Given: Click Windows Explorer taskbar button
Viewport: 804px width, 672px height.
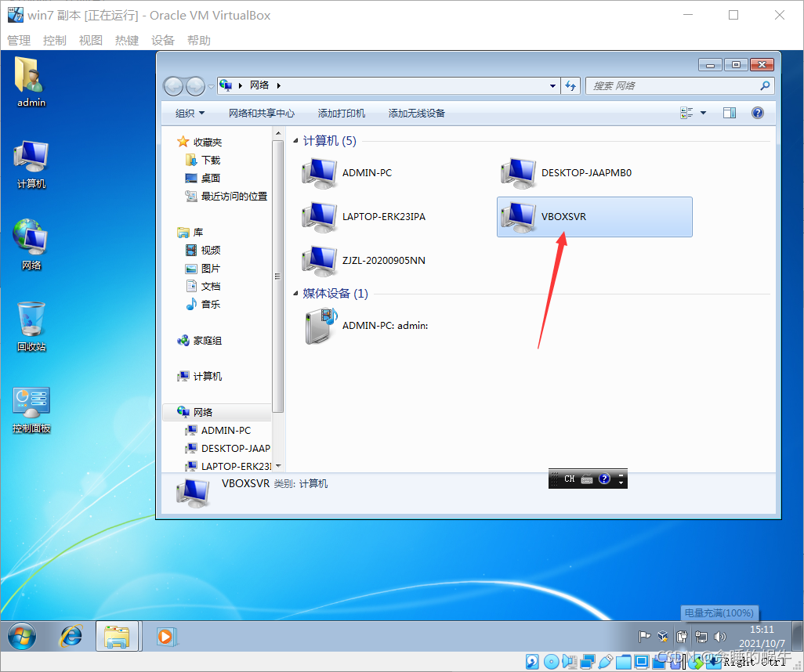Looking at the screenshot, I should pos(117,636).
